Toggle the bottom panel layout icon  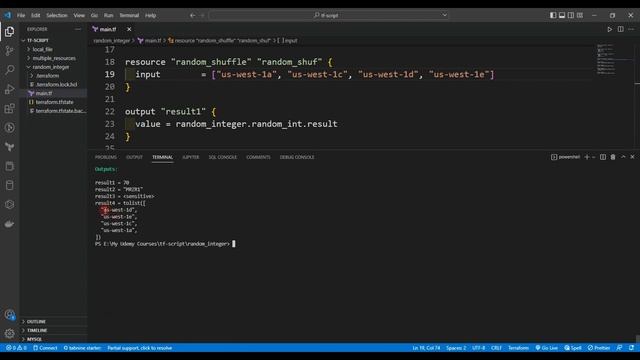click(x=562, y=16)
